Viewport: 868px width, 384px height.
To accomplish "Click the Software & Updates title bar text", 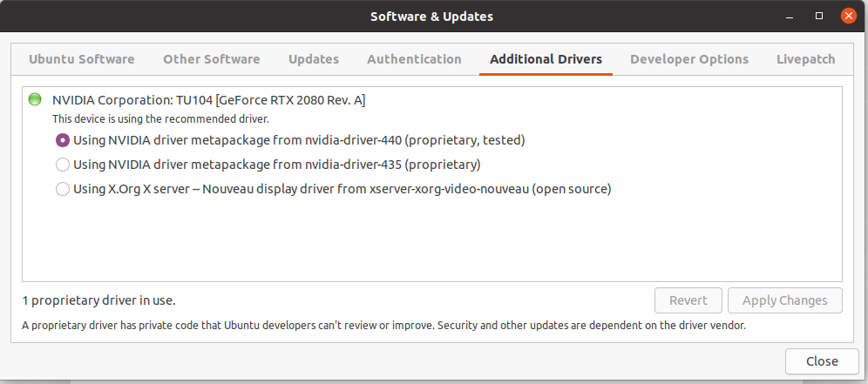I will 431,17.
